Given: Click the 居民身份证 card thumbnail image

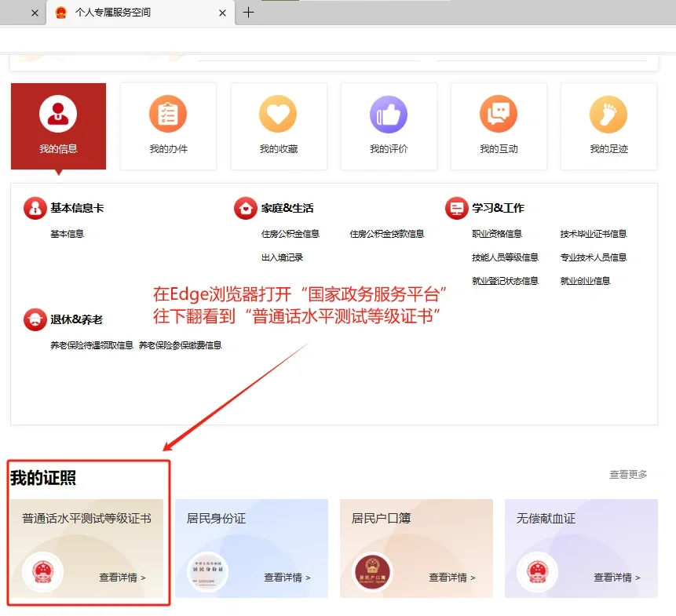Looking at the screenshot, I should (207, 572).
